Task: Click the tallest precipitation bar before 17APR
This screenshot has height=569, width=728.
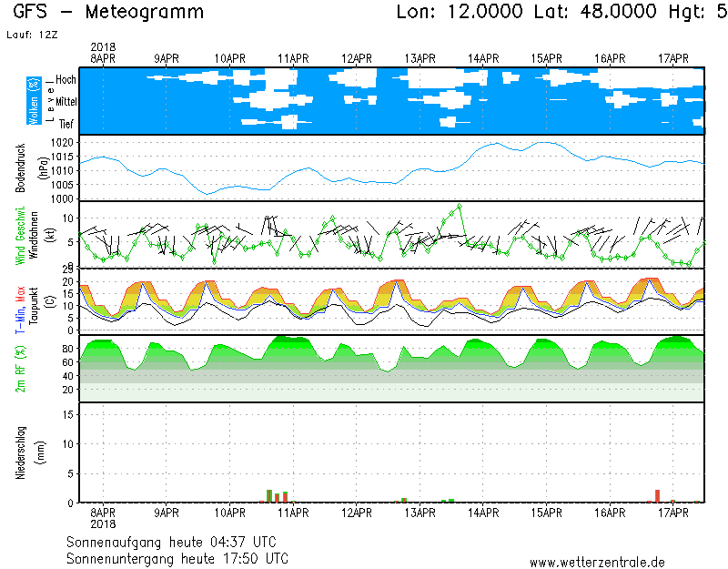Action: point(657,496)
